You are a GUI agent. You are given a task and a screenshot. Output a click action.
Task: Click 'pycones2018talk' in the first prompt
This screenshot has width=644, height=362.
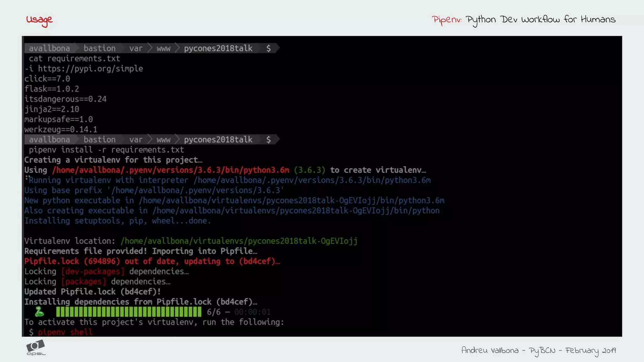(218, 48)
